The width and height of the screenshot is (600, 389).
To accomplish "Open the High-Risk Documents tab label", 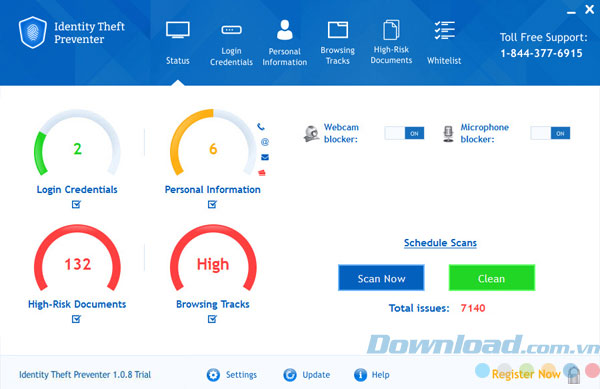I will 391,55.
